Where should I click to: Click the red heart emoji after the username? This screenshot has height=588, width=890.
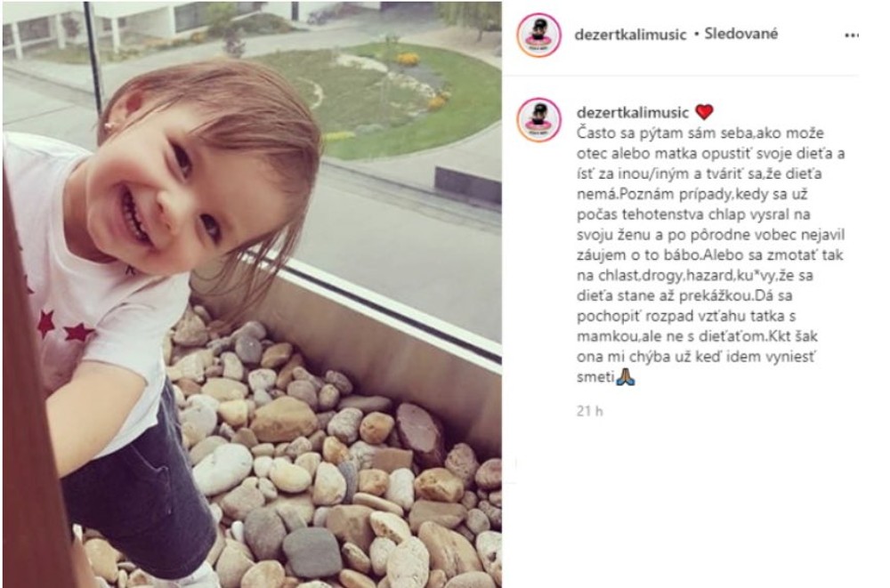[x=704, y=112]
